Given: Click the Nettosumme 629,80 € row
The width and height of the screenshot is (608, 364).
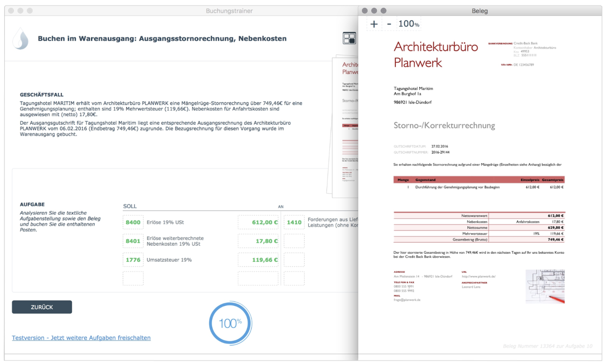Looking at the screenshot, I should click(479, 228).
